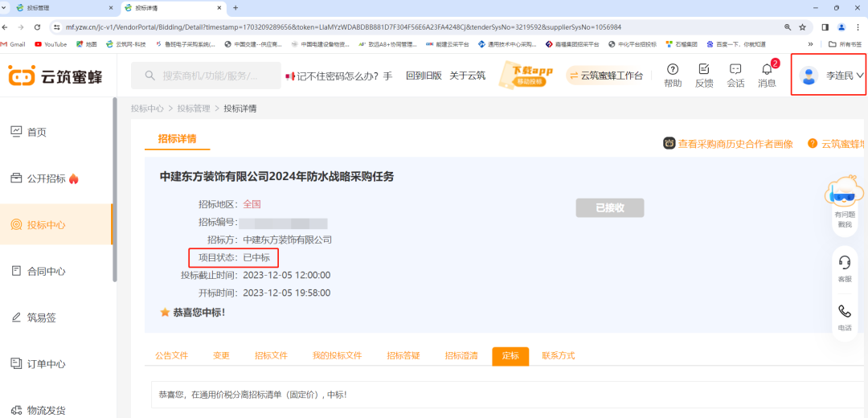Open the 招标澄清 tab

click(x=461, y=356)
